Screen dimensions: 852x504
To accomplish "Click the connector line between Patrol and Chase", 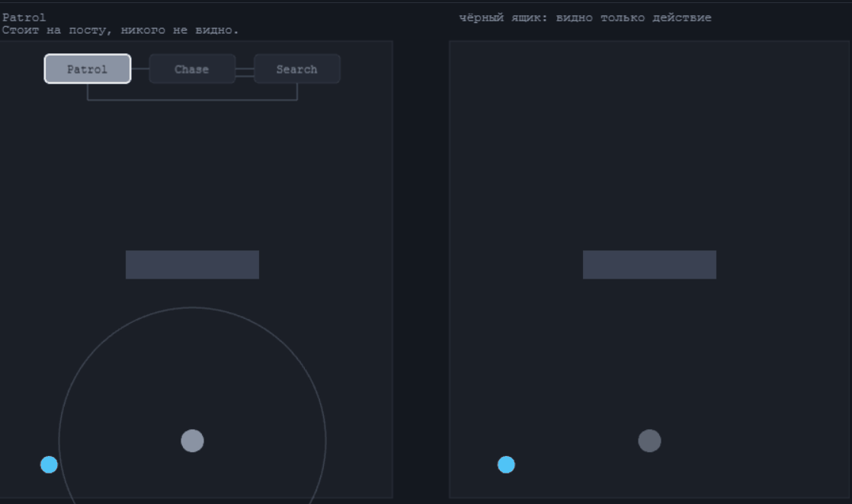I will [x=140, y=69].
